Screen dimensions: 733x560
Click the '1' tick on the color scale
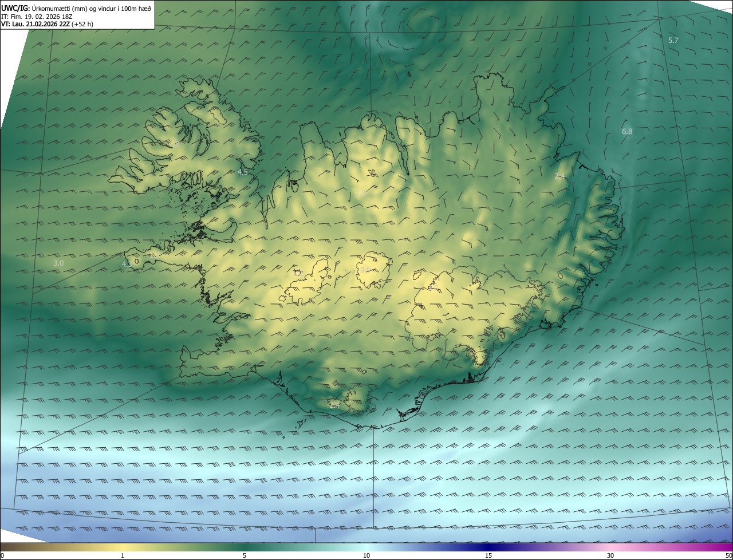click(123, 555)
